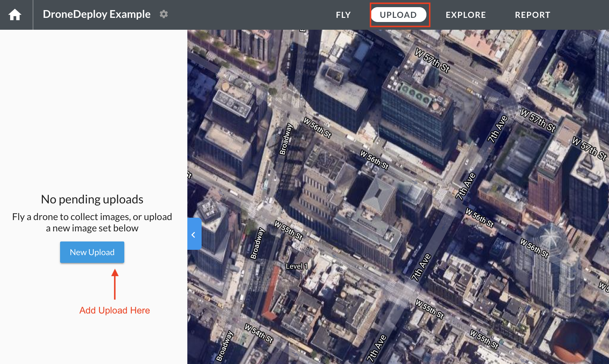Click the No pending uploads heading
The image size is (609, 364).
click(92, 199)
